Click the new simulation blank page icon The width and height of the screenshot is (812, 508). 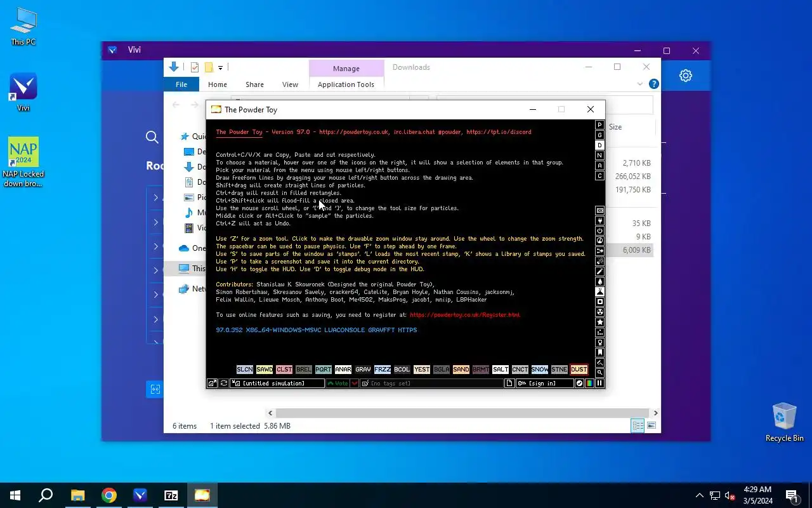click(x=509, y=384)
